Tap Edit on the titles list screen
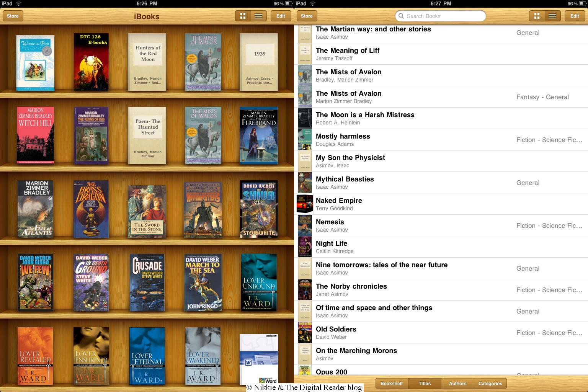This screenshot has width=588, height=392. [x=575, y=16]
